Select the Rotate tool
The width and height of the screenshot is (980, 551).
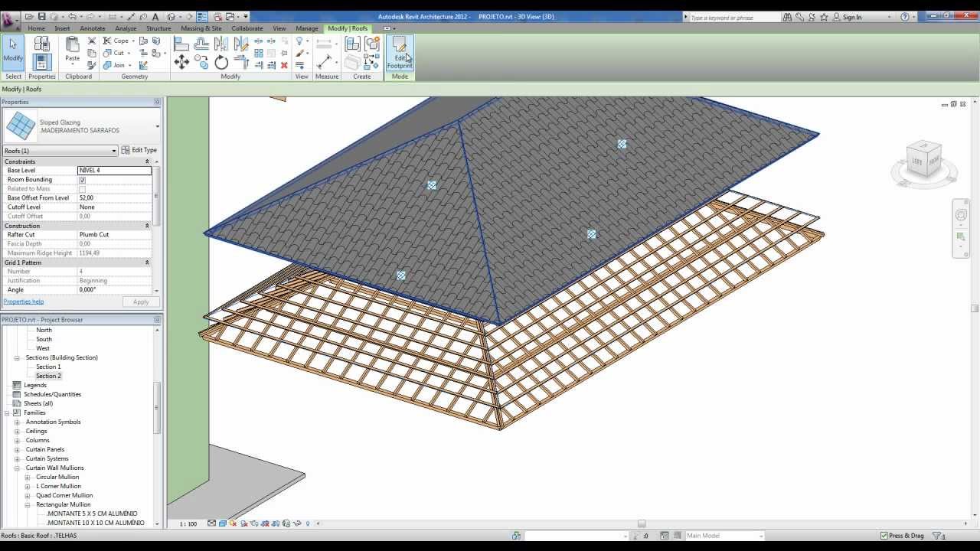point(221,63)
